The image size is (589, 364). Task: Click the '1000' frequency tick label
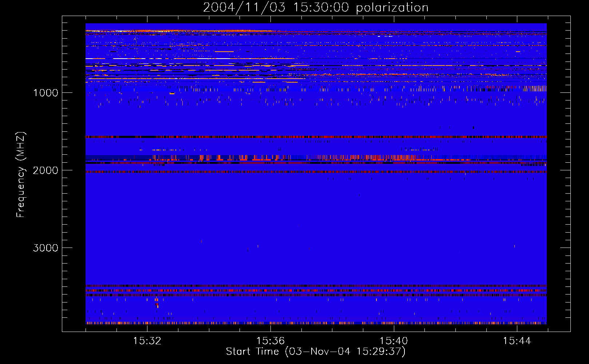(46, 93)
